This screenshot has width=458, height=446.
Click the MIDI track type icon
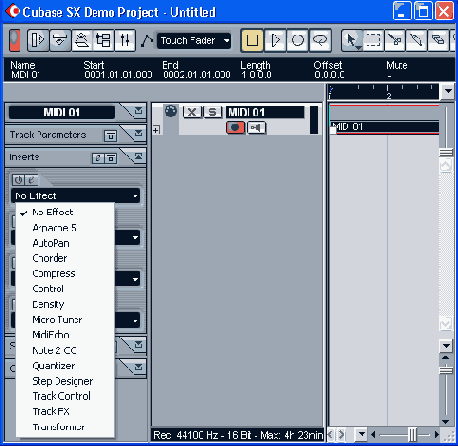(x=171, y=111)
